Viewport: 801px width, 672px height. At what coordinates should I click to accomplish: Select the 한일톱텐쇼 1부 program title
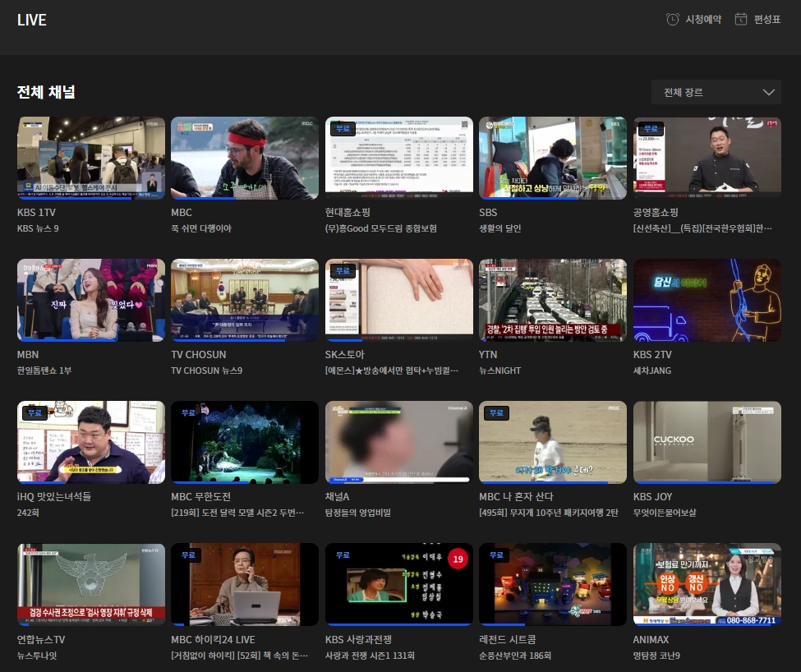pos(44,371)
